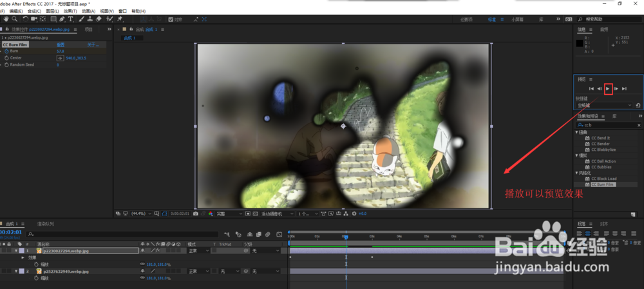Toggle Burn property stopwatch
The image size is (644, 289).
6,51
